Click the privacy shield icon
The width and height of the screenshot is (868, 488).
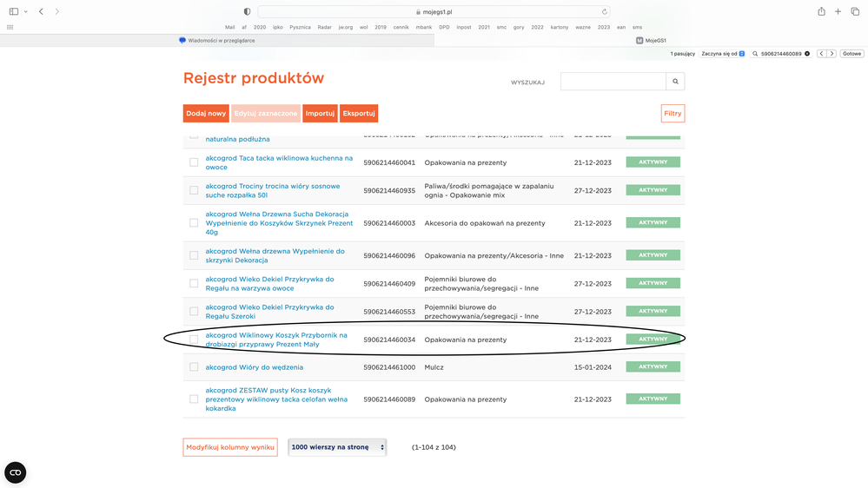[x=248, y=11]
